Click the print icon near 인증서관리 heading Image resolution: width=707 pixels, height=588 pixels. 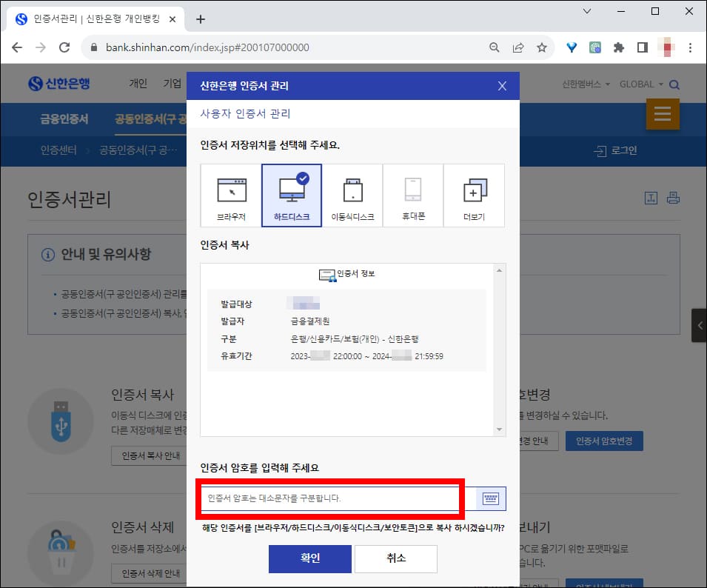673,198
